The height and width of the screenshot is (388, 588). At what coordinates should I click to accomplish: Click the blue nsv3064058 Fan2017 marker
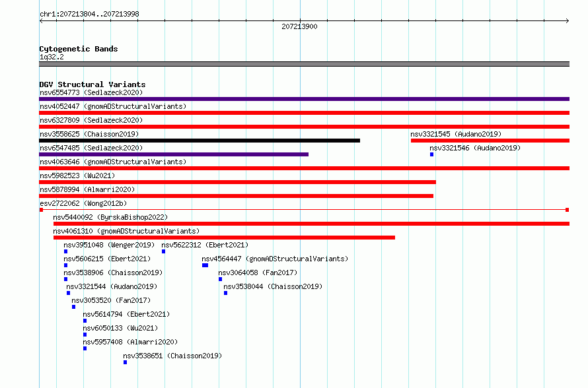pos(220,279)
